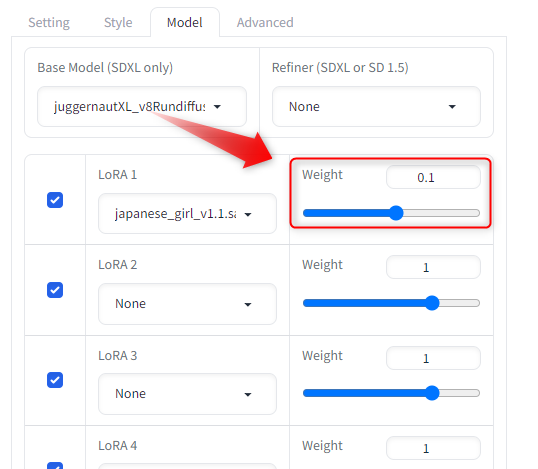Open the LoRA 2 model dropdown
Viewport: 538px width, 469px height.
[x=187, y=304]
